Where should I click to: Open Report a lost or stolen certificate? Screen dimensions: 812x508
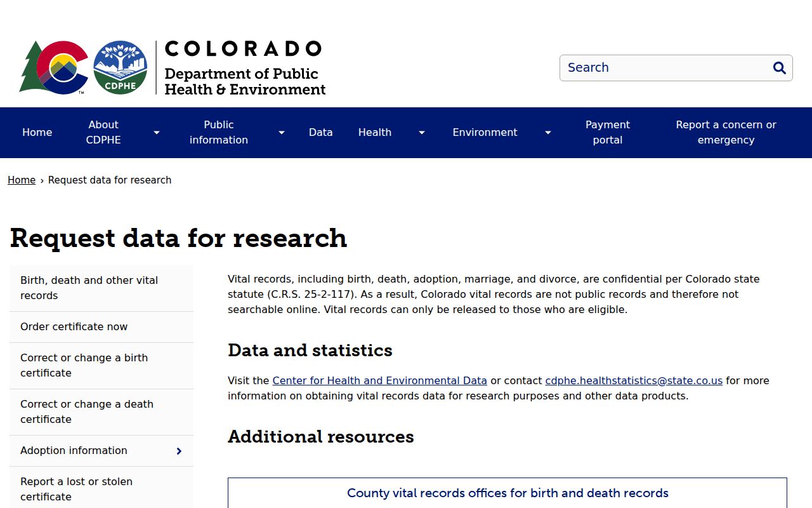tap(101, 489)
